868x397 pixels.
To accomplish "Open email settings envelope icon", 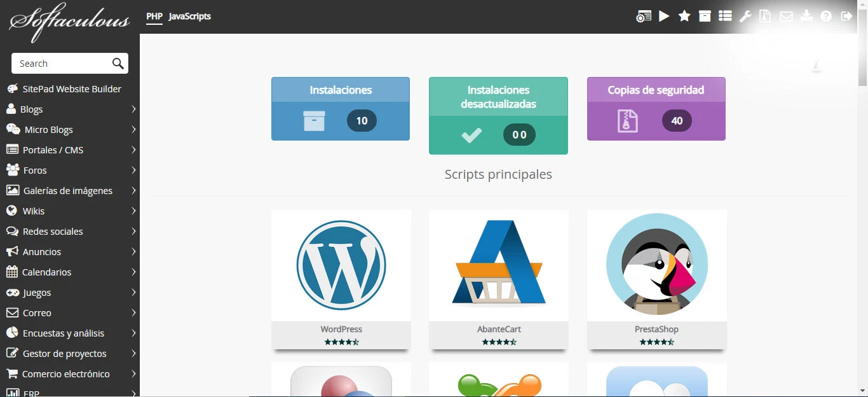I will 786,17.
